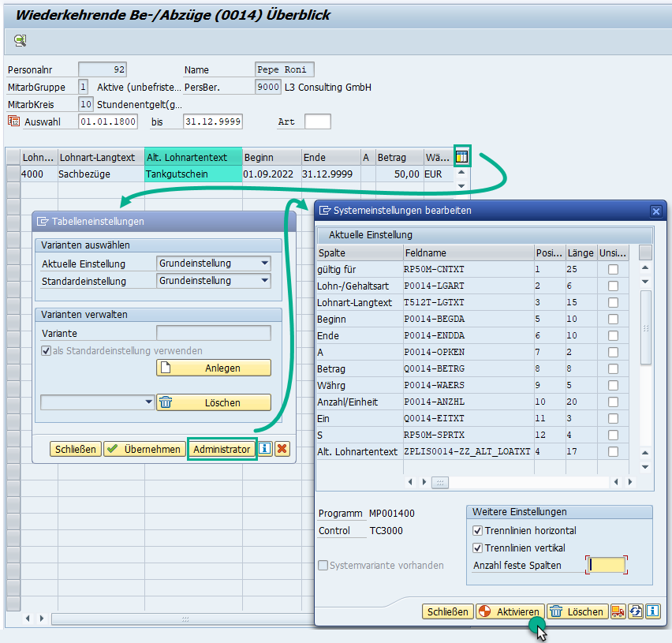Click the Feldname column header

coord(469,253)
